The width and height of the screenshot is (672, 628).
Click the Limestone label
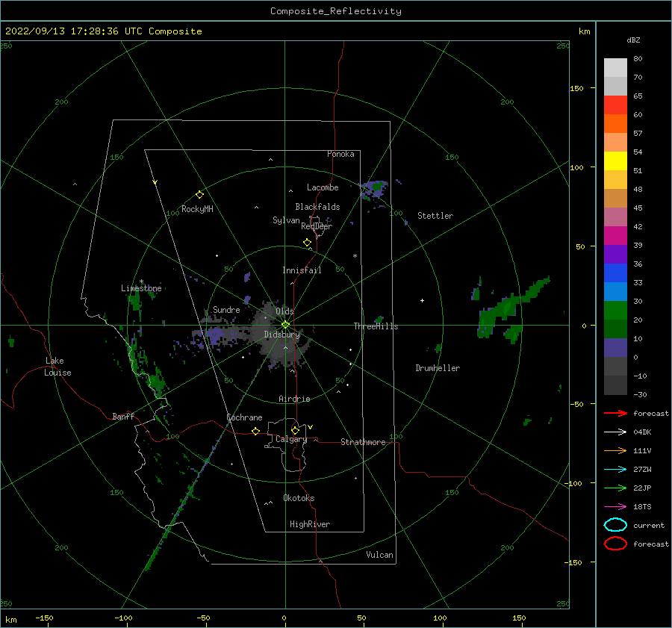click(141, 288)
